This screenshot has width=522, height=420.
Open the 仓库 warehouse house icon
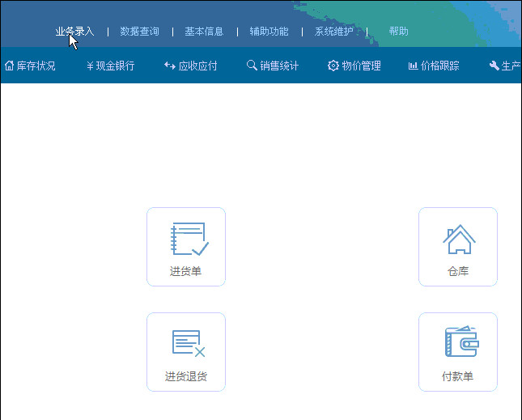pos(459,240)
